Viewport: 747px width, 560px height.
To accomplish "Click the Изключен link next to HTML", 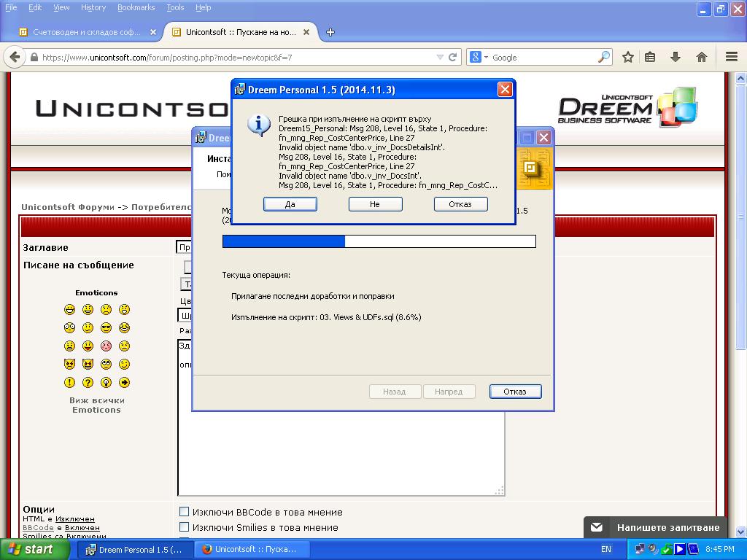I will point(75,518).
